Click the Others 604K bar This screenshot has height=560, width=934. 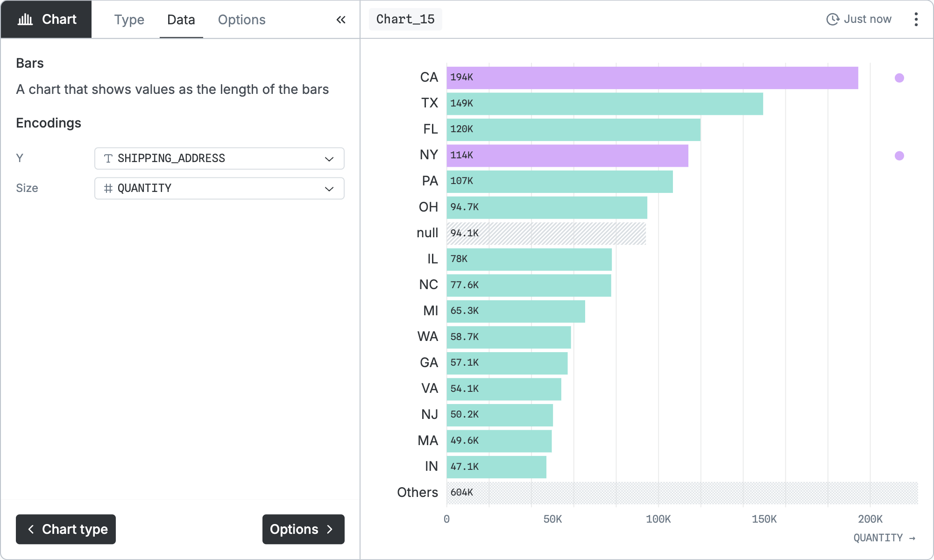pos(682,493)
